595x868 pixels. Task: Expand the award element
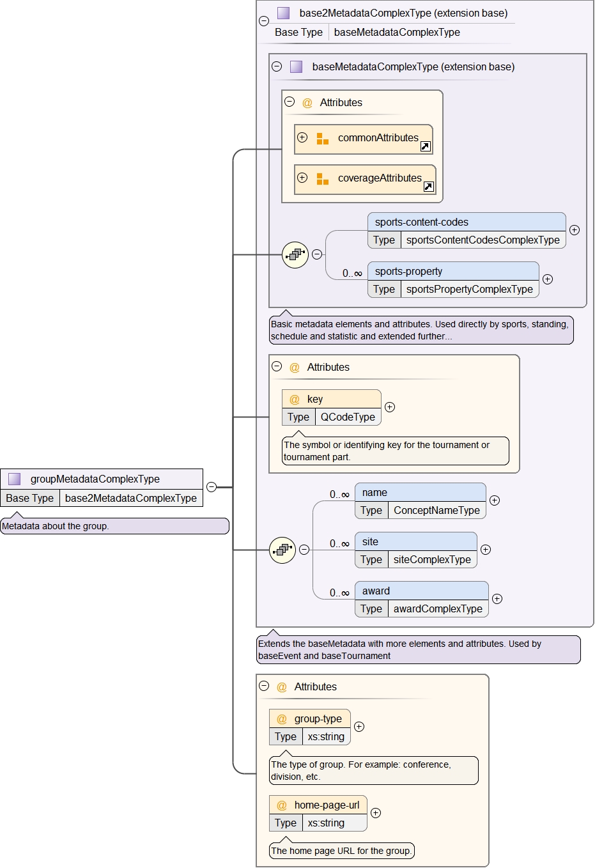497,599
